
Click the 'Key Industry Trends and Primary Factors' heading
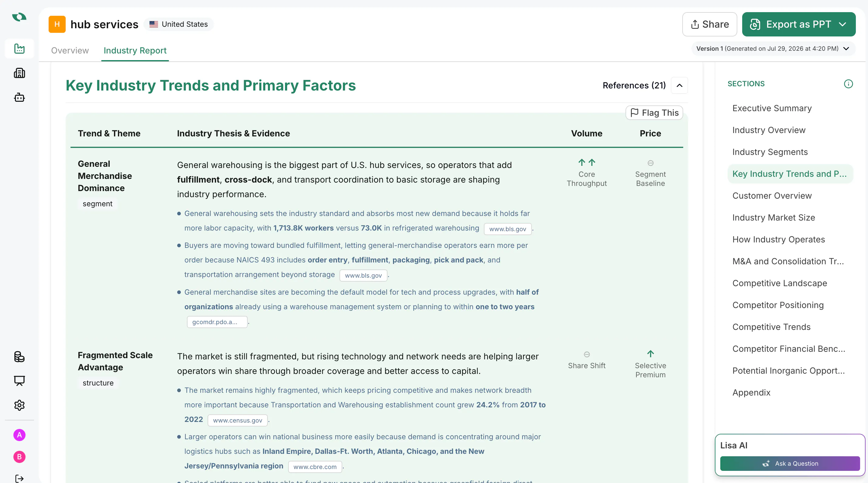coord(211,86)
